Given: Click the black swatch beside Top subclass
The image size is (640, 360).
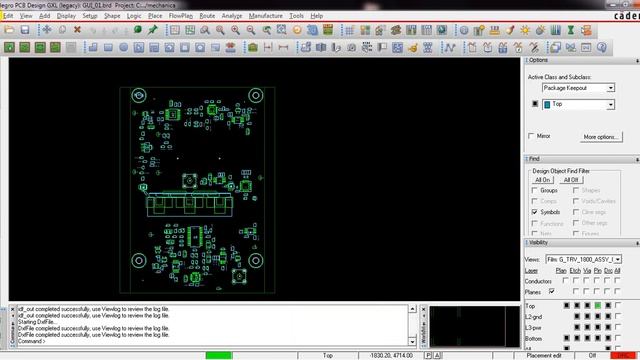Looking at the screenshot, I should click(x=535, y=104).
